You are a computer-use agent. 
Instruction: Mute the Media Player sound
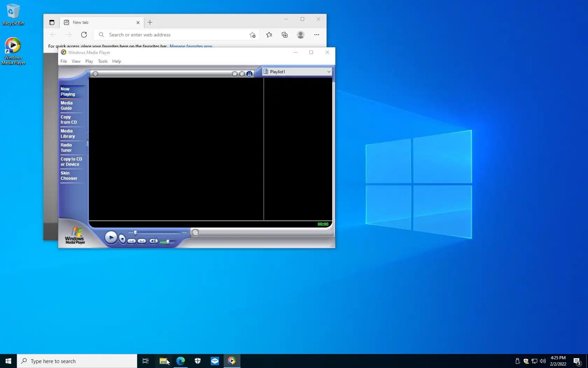pyautogui.click(x=153, y=241)
